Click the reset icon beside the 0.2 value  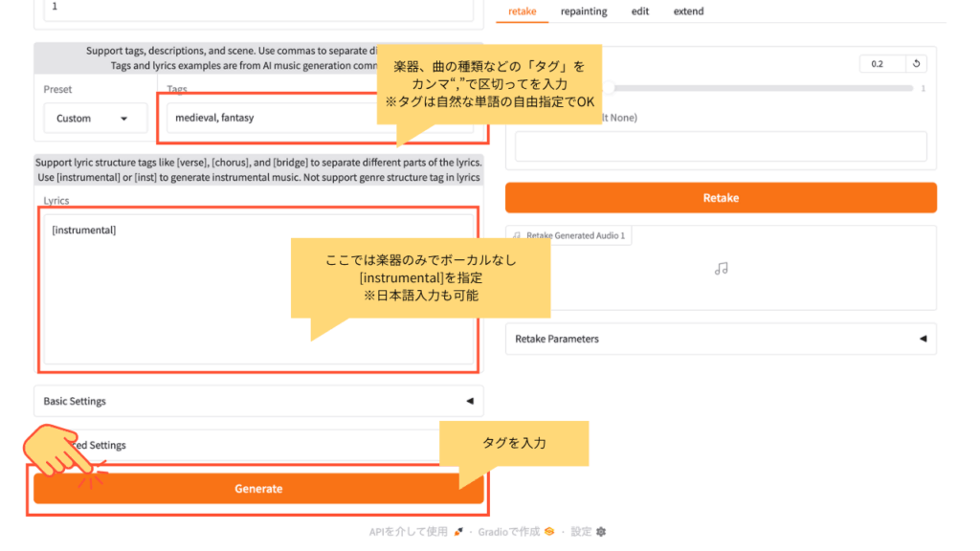pyautogui.click(x=916, y=64)
